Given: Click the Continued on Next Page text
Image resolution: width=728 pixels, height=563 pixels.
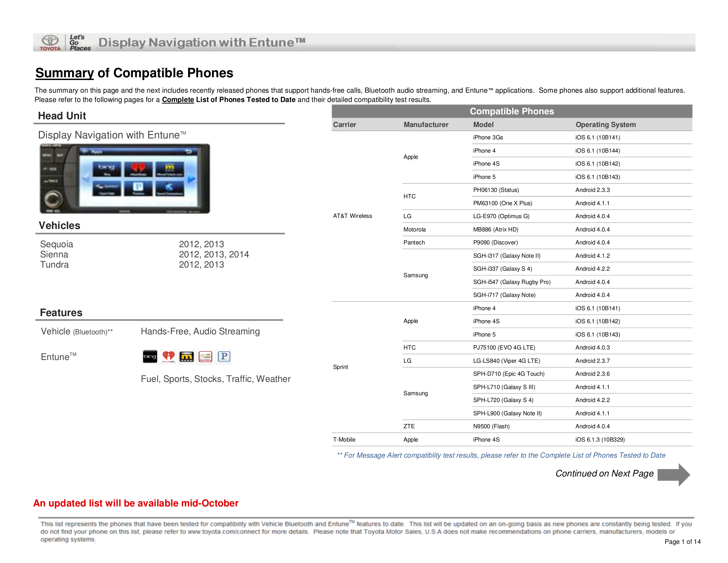Looking at the screenshot, I should pos(604,474).
